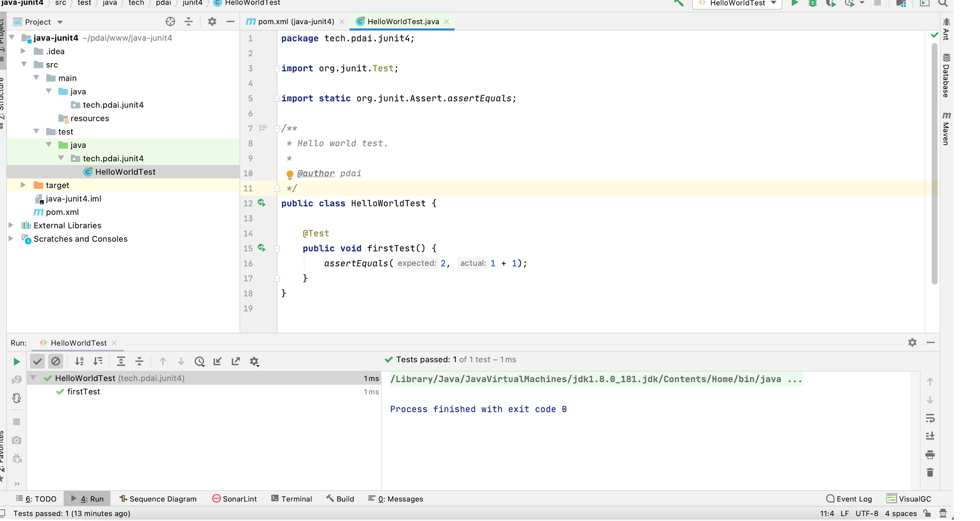Expand Scratches and Consoles node
This screenshot has width=980, height=521.
[x=11, y=238]
